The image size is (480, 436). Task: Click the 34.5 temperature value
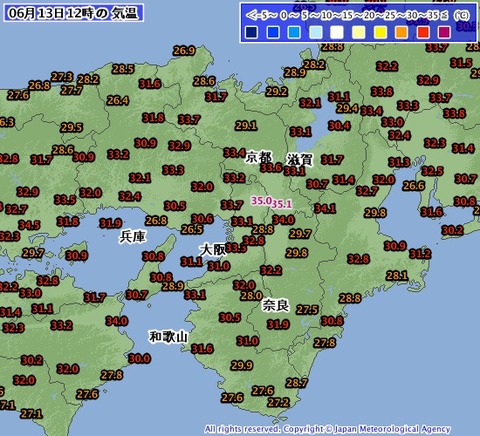click(x=29, y=225)
